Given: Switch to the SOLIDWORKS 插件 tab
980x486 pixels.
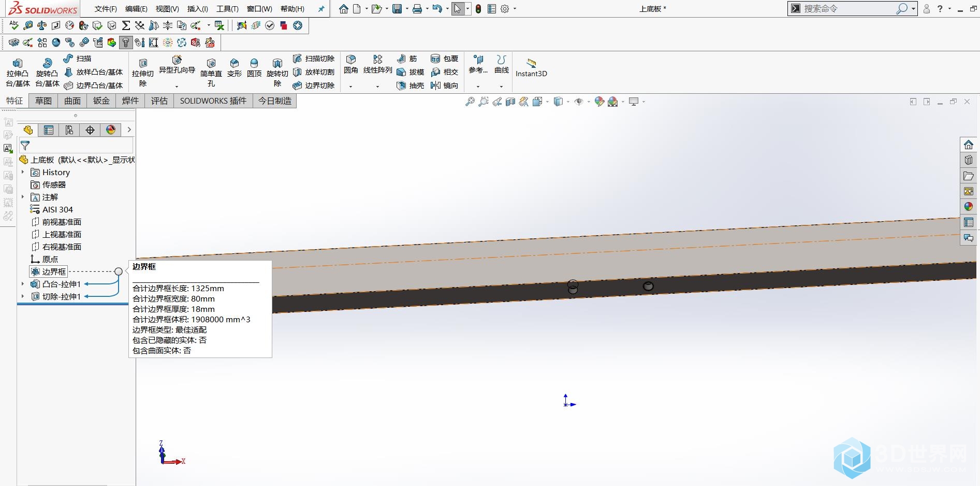Looking at the screenshot, I should coord(213,101).
